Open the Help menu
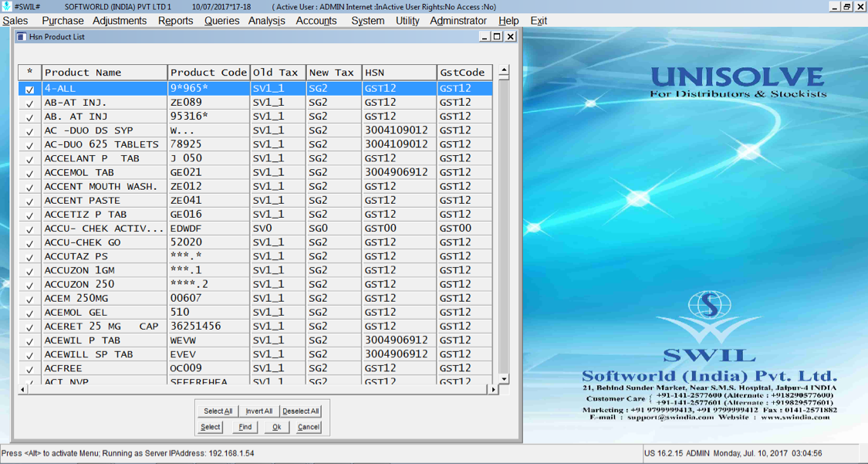 (x=508, y=21)
